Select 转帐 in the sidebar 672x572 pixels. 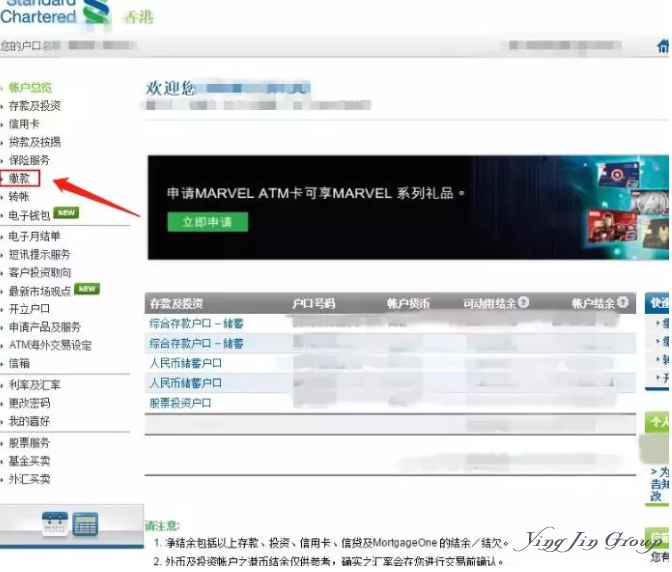click(x=19, y=197)
